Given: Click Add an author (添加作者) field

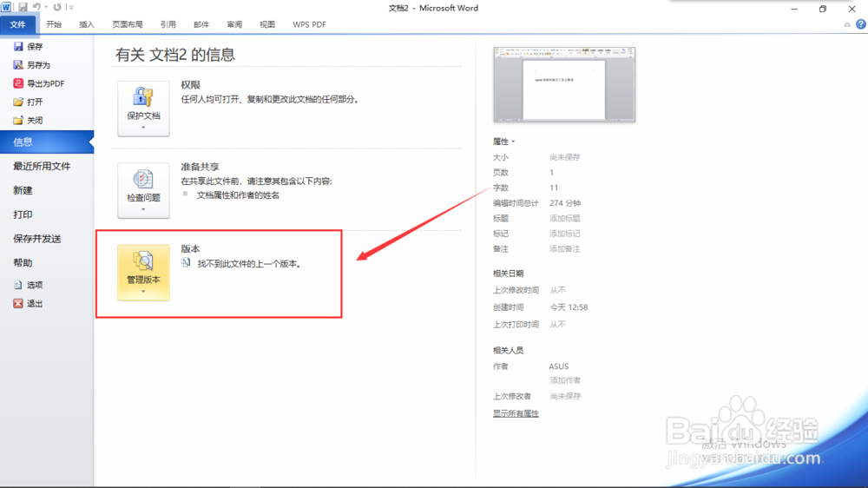Looking at the screenshot, I should [x=565, y=380].
